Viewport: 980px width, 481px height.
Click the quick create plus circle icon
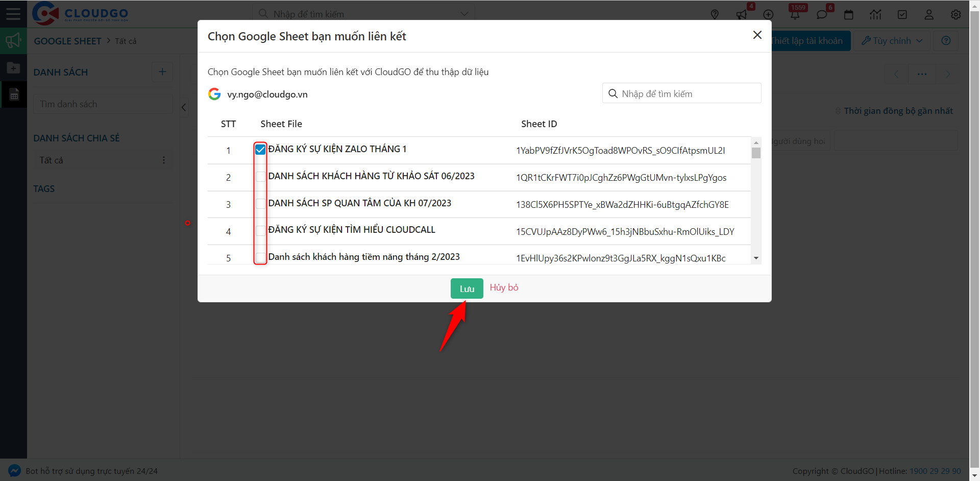pos(768,14)
